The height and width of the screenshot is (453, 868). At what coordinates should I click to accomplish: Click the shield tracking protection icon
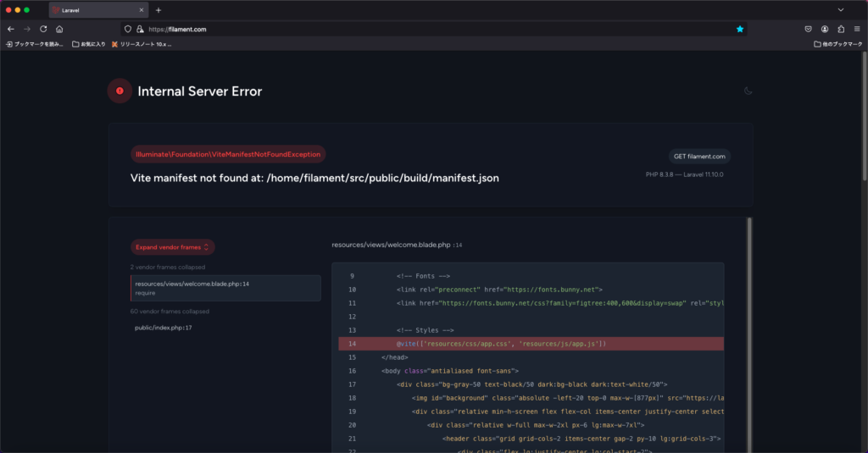tap(128, 30)
